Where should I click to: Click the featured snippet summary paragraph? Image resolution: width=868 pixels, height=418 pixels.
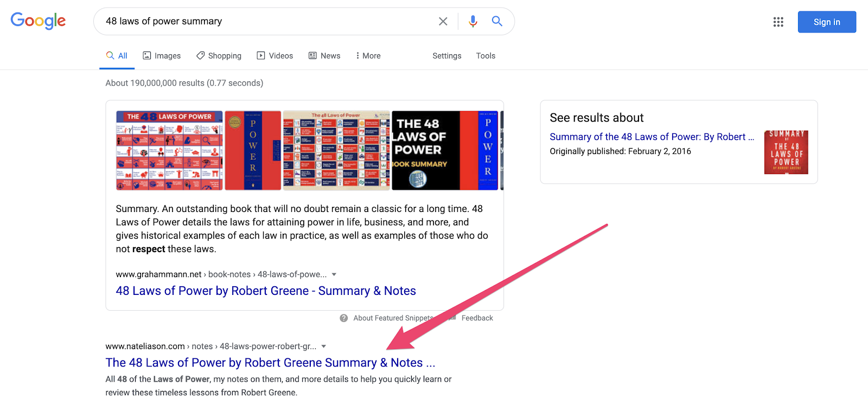point(302,229)
